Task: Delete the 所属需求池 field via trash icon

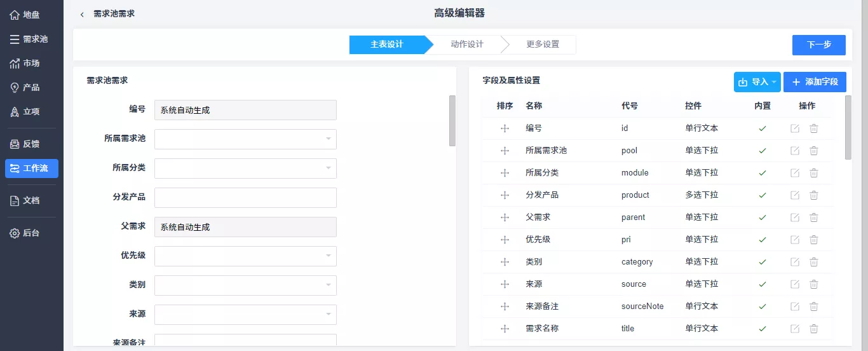Action: coord(813,151)
